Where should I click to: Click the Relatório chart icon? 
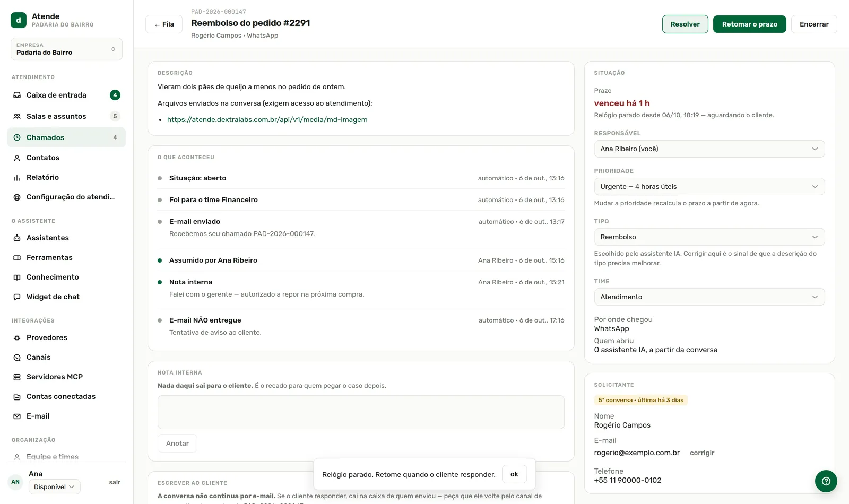coord(17,177)
